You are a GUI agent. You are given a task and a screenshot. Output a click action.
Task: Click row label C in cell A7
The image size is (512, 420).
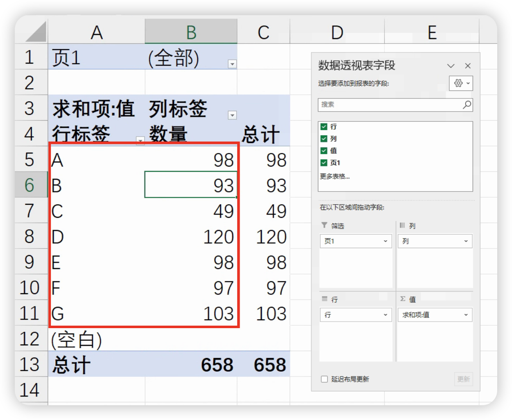pos(96,211)
